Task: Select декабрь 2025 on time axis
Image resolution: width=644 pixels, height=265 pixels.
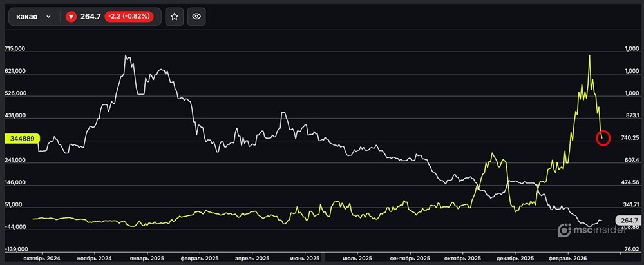Action: [516, 258]
